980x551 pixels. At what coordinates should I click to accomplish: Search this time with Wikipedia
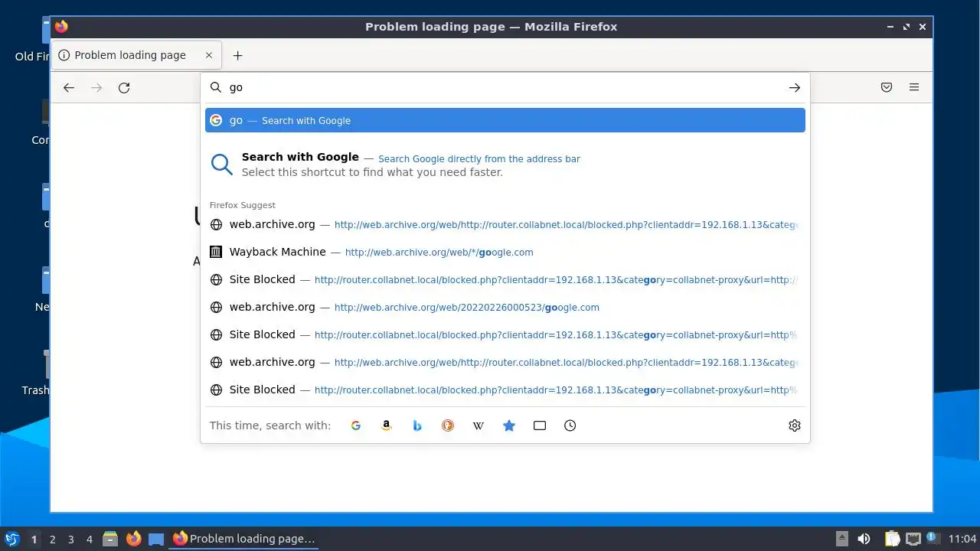[479, 425]
